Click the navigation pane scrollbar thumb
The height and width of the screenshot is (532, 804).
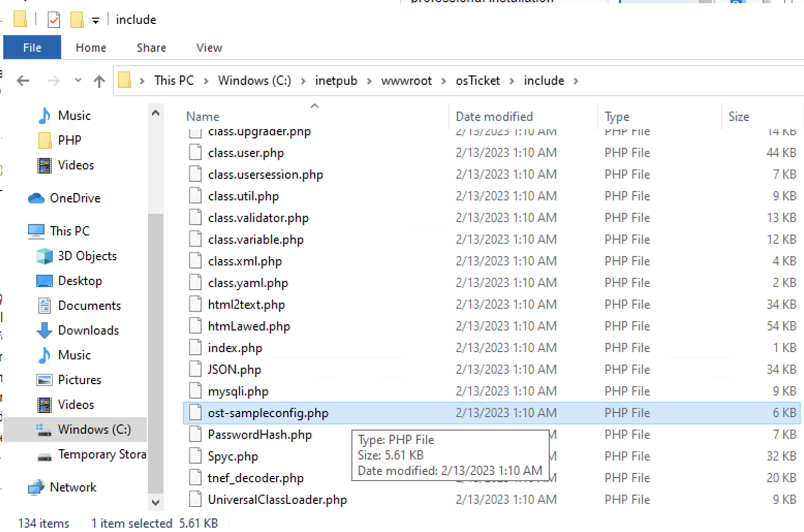[x=156, y=353]
